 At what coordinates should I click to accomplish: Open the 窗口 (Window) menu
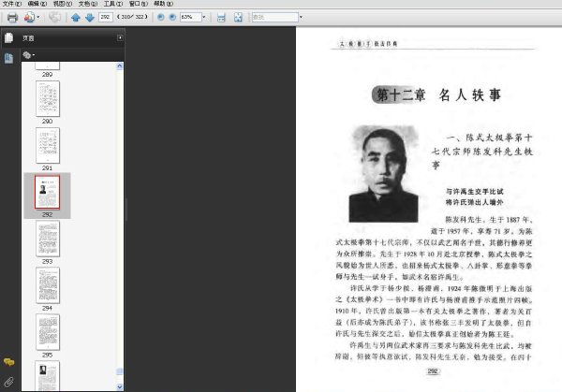(139, 4)
